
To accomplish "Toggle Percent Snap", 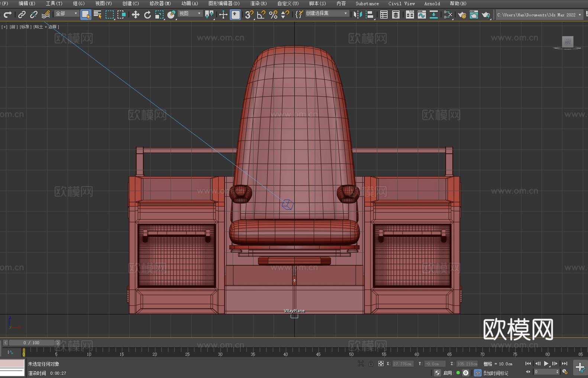I will tap(273, 14).
